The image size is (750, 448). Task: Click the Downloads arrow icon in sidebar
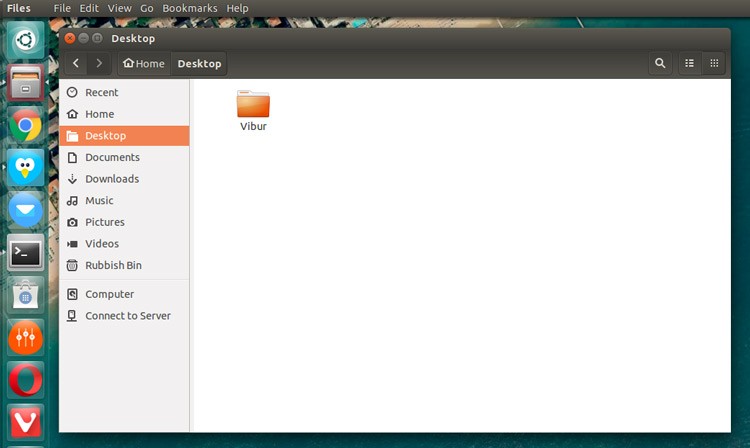click(72, 179)
